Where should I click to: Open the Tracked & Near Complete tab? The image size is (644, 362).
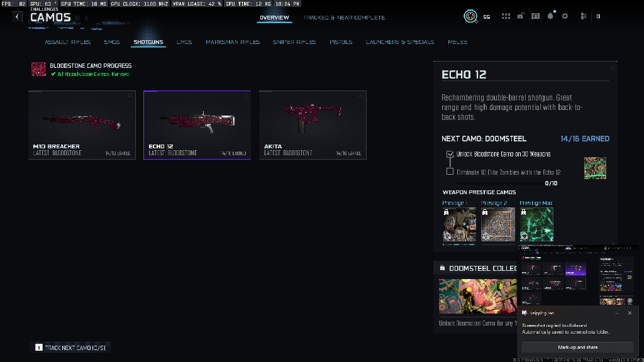pyautogui.click(x=344, y=18)
